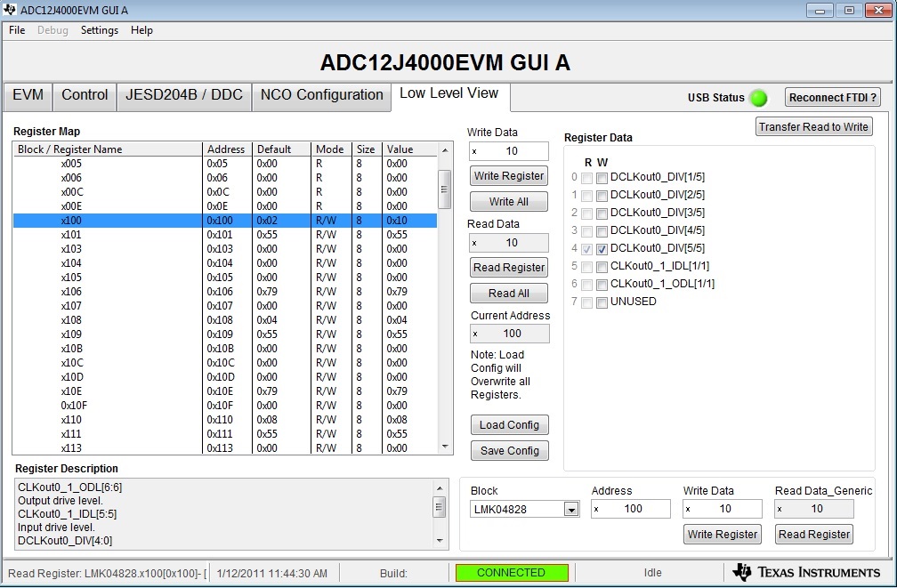This screenshot has width=897, height=588.
Task: Toggle W checkbox for DCLKout0_DIV[3/5]
Action: 602,213
